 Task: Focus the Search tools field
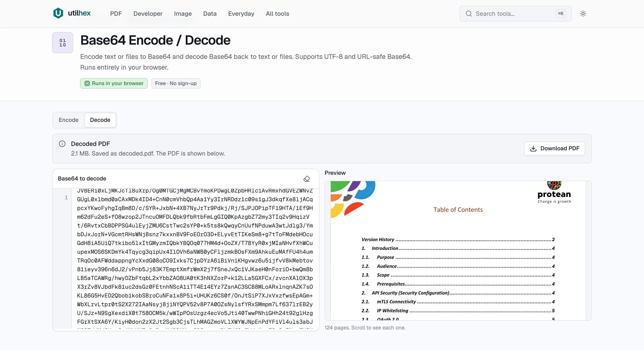coord(515,14)
